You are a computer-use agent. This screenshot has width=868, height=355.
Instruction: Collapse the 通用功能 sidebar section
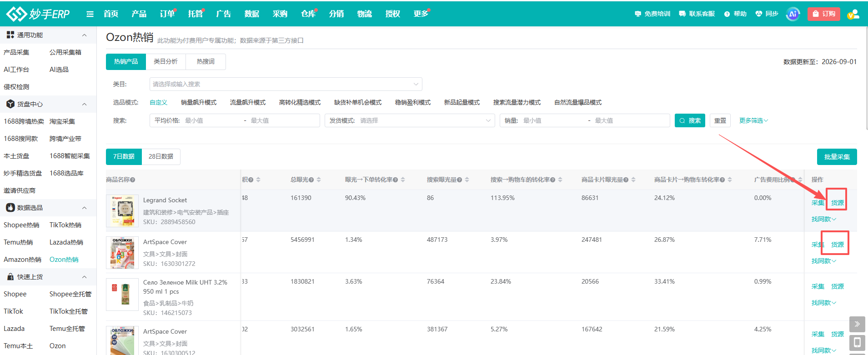84,35
